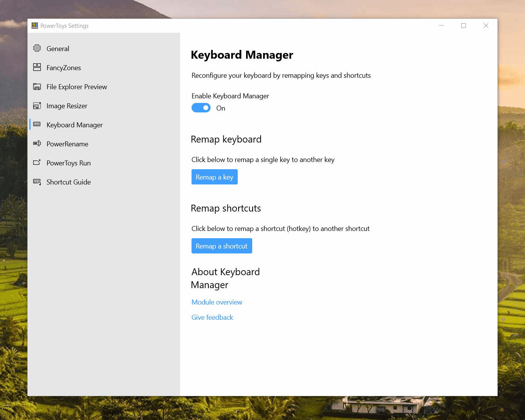Click the PowerRename icon in sidebar
Image resolution: width=525 pixels, height=420 pixels.
pos(37,144)
